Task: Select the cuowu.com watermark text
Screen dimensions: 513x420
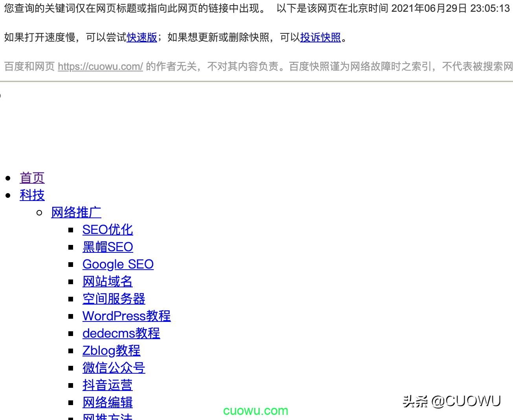Action: click(x=255, y=411)
